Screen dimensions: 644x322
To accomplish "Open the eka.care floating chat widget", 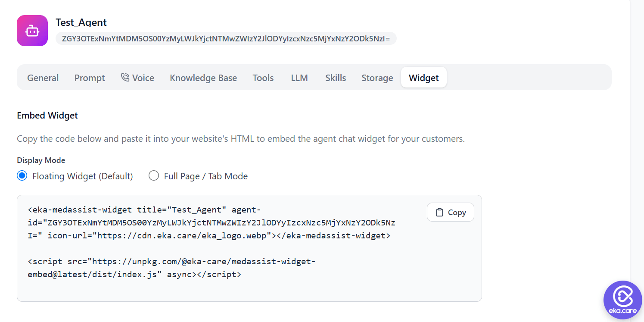I will tap(622, 300).
